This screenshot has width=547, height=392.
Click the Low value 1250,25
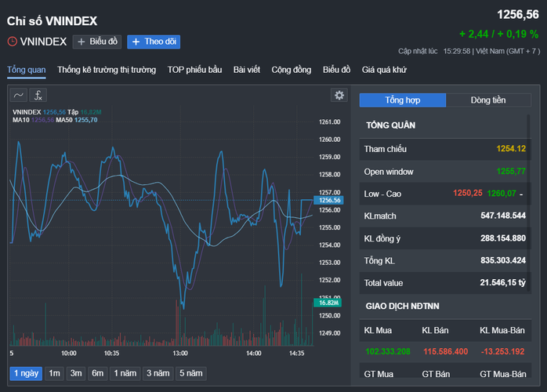(x=468, y=193)
